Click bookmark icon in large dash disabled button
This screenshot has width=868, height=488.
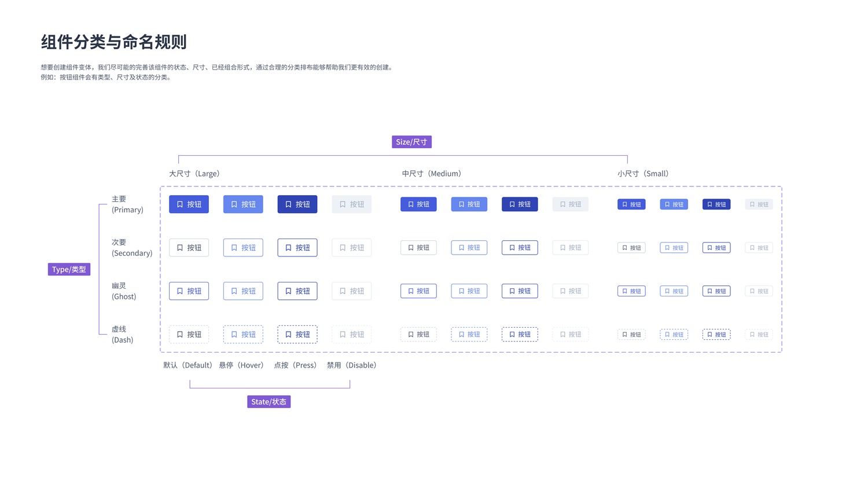343,335
